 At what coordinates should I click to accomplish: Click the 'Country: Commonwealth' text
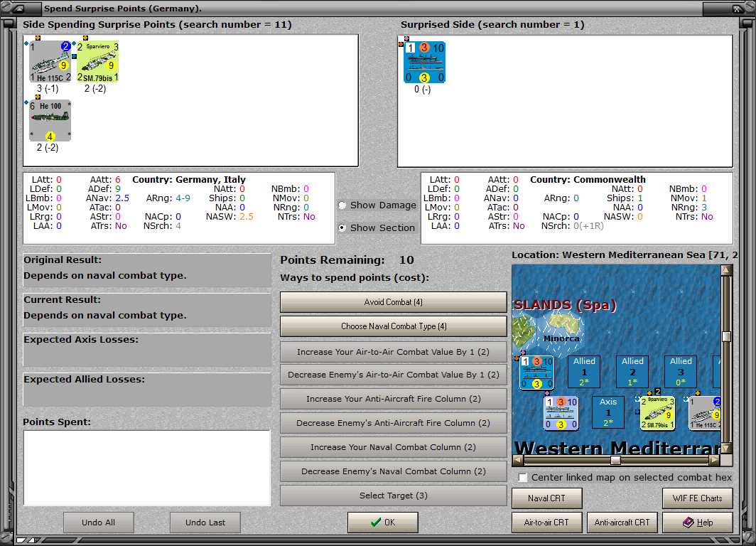click(588, 179)
